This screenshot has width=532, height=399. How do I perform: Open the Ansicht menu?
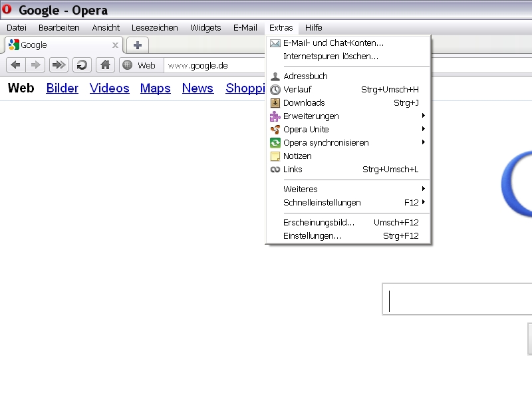point(106,27)
